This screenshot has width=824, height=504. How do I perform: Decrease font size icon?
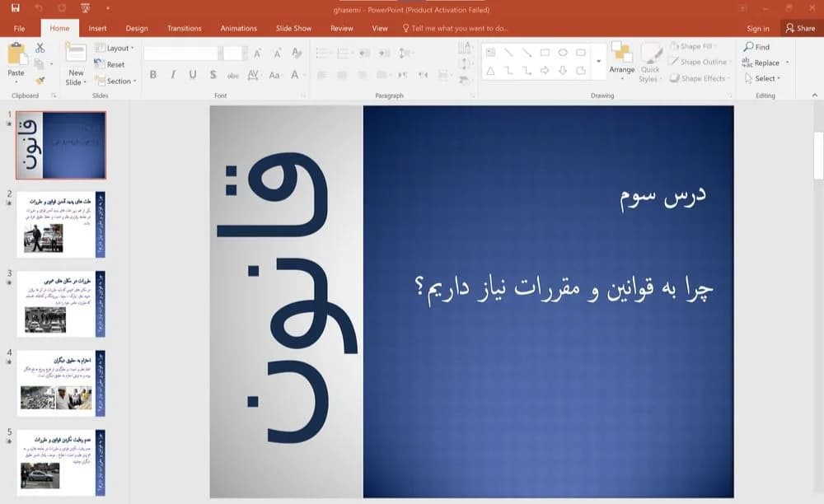click(x=277, y=53)
